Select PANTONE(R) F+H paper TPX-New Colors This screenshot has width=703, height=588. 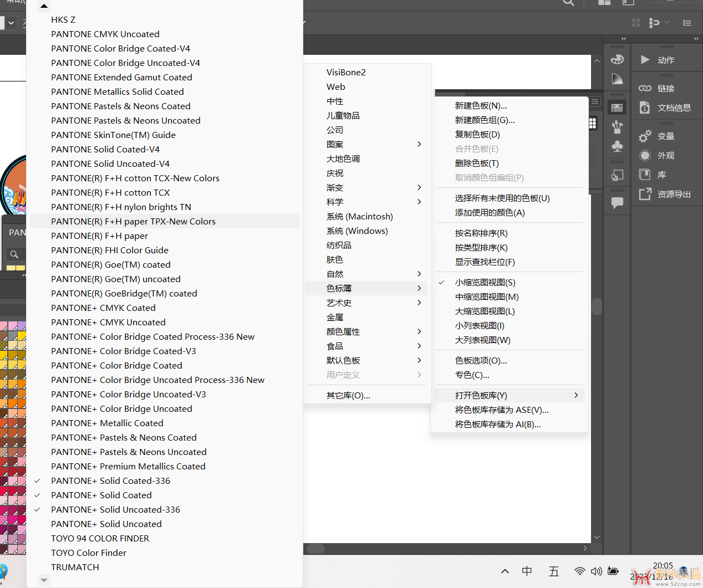[x=165, y=221]
